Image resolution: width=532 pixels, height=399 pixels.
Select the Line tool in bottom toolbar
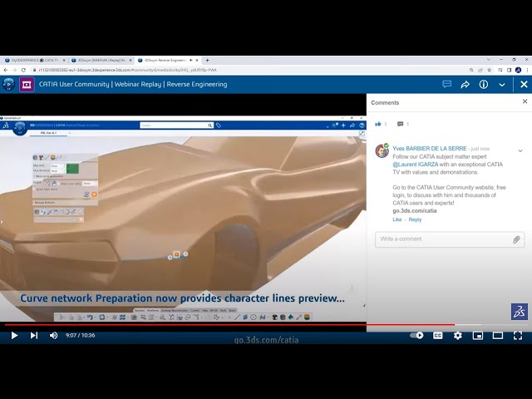pos(237,318)
